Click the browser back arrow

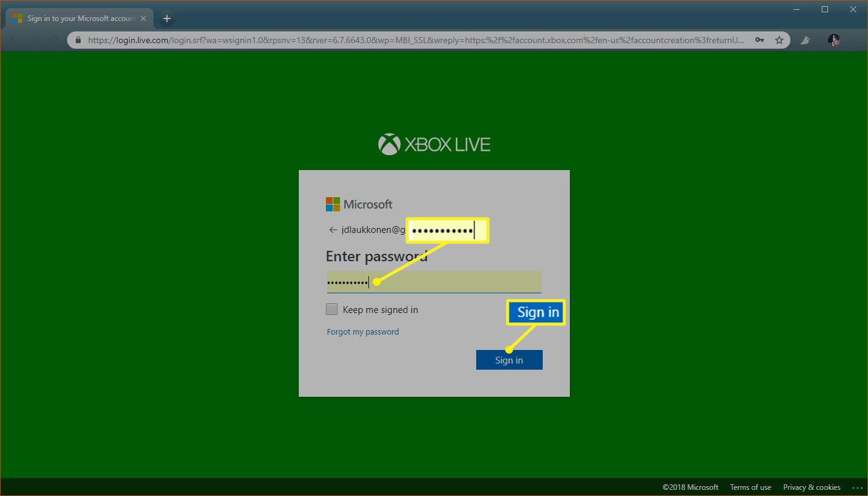point(14,40)
